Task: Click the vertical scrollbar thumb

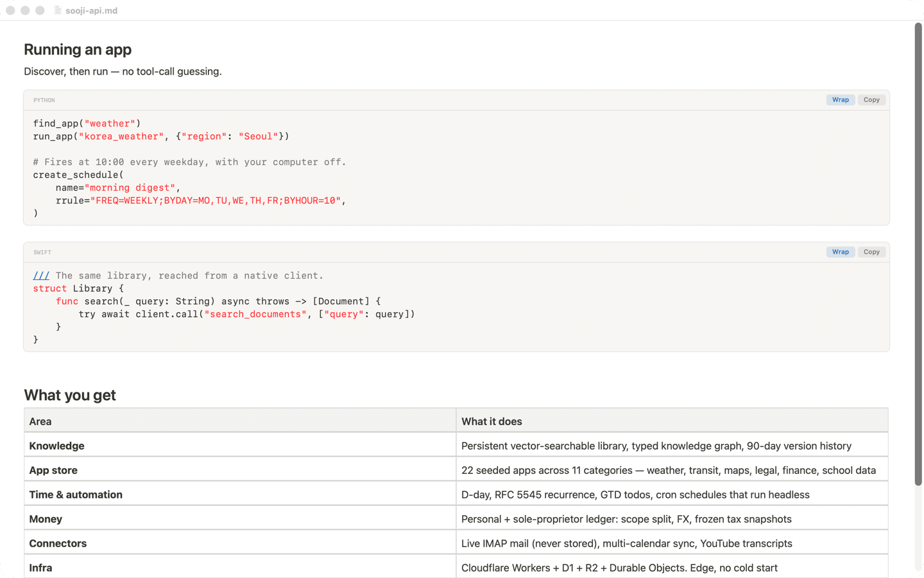Action: (918, 254)
